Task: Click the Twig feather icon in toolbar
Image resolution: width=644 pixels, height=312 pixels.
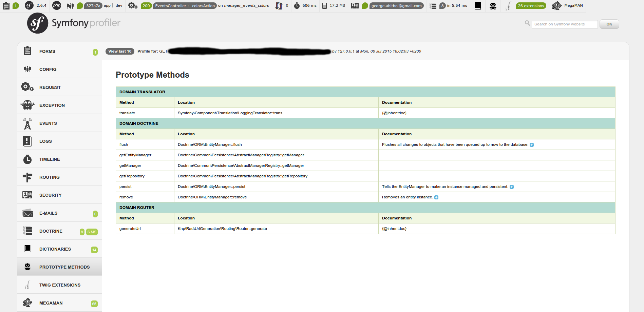Action: click(x=508, y=5)
